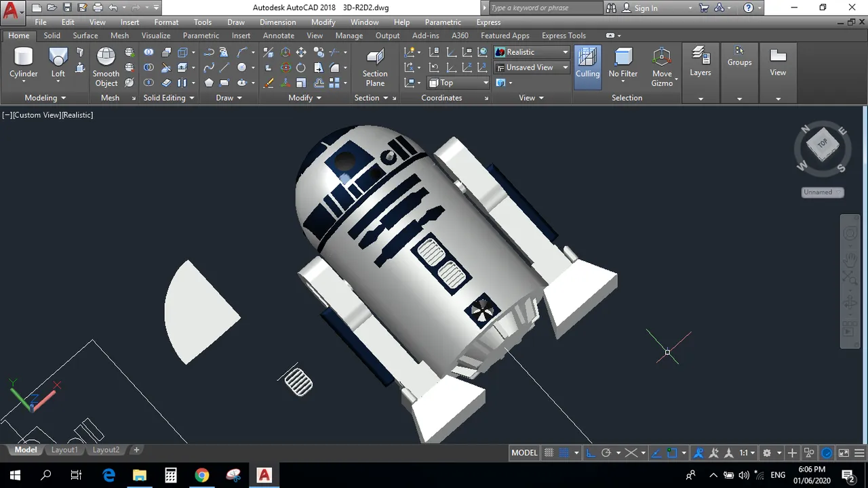The image size is (868, 488).
Task: Click the Undo arrow icon
Action: point(113,8)
